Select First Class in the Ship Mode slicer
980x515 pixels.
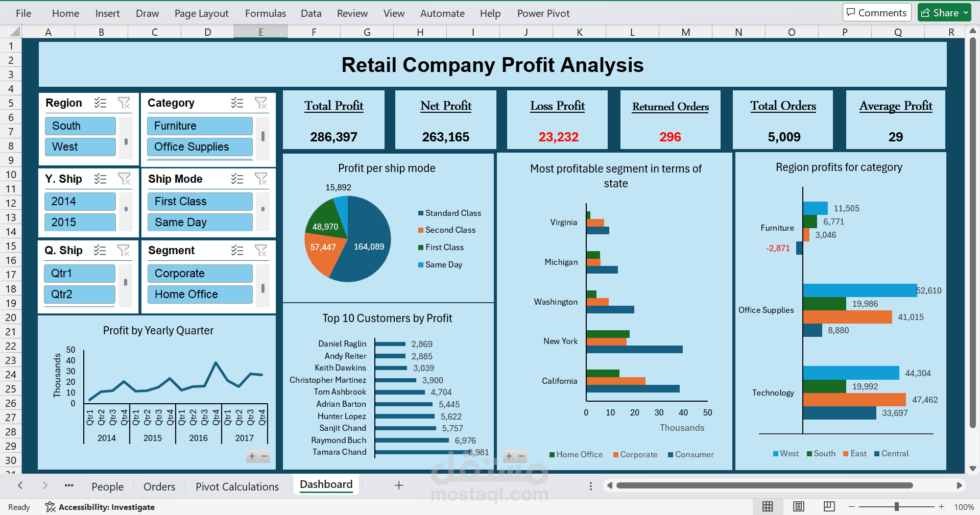pos(200,201)
